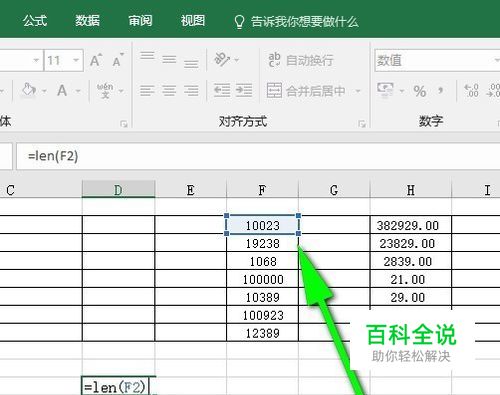Align text to the right
The width and height of the screenshot is (500, 395).
tap(191, 91)
